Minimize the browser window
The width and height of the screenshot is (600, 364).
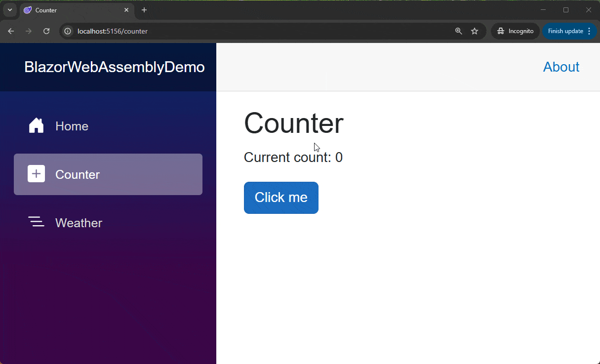[543, 10]
